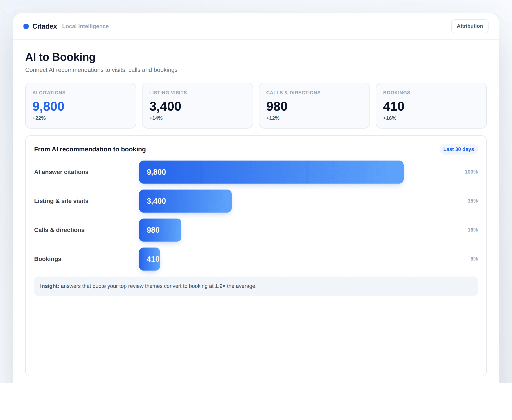The width and height of the screenshot is (512, 420).
Task: Click the From AI recommendation to booking title
Action: click(90, 149)
